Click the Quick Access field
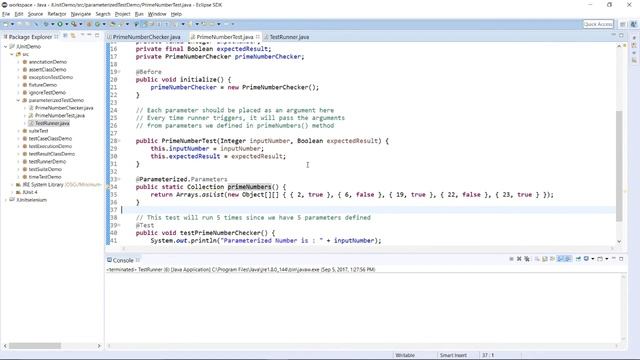640x360 pixels. pyautogui.click(x=598, y=24)
